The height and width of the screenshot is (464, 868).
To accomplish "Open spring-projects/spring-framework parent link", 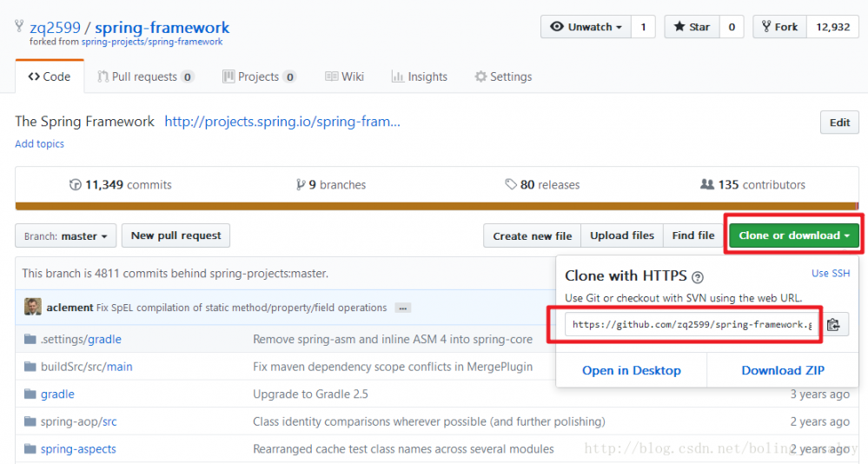I will [152, 42].
